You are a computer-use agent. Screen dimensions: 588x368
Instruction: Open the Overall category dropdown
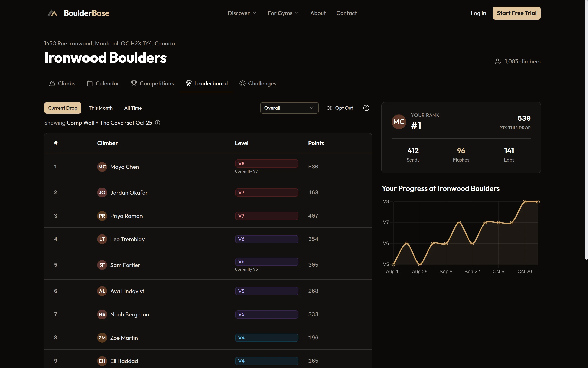point(289,108)
